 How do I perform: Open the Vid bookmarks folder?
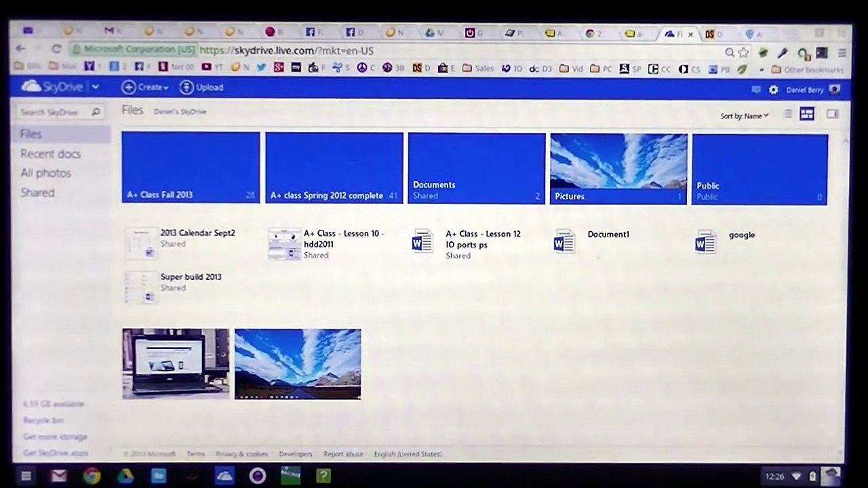tap(571, 68)
